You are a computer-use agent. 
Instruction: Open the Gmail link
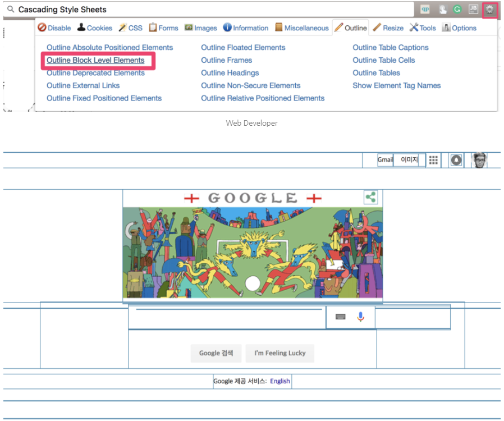click(x=385, y=160)
